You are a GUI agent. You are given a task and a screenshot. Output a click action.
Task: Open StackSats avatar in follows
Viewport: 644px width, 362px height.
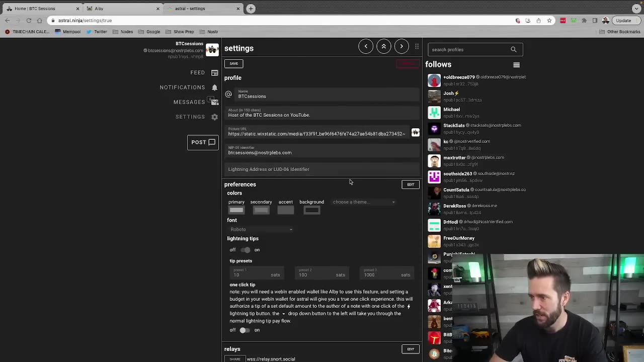[434, 129]
